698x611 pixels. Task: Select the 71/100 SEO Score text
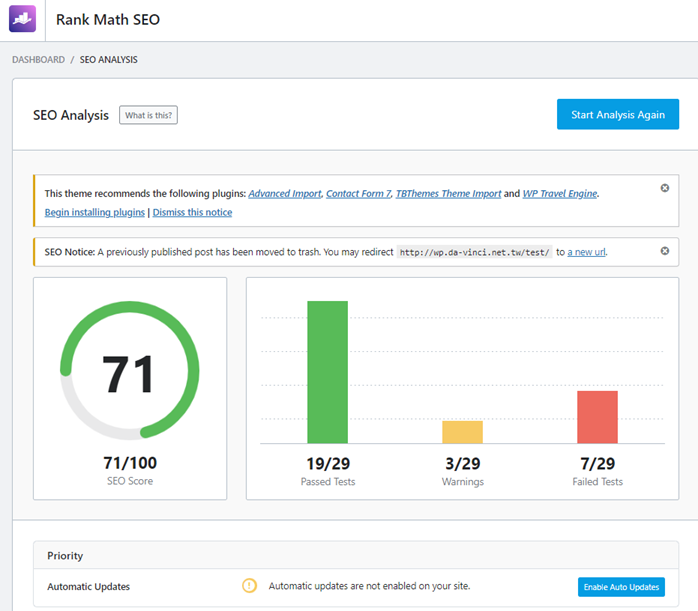130,463
